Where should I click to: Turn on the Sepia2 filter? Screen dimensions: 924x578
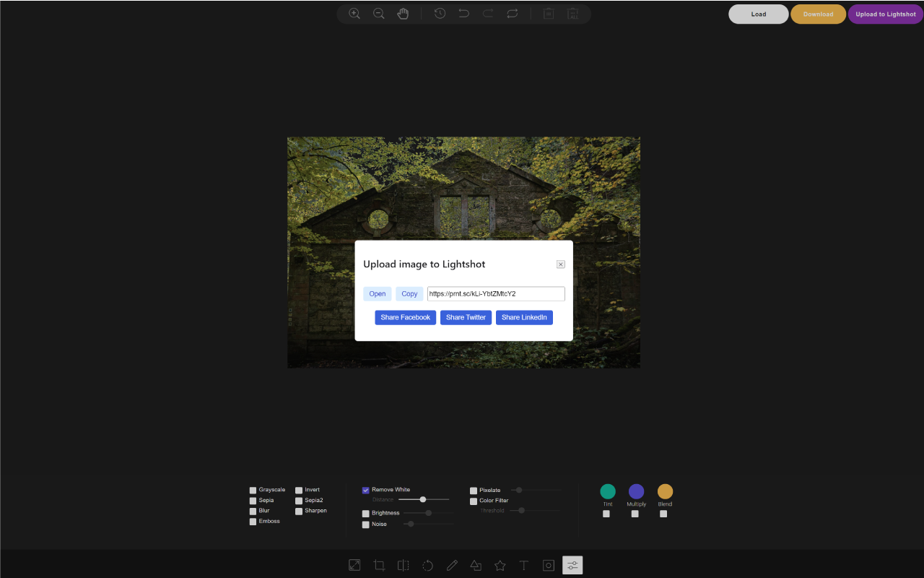(x=298, y=499)
